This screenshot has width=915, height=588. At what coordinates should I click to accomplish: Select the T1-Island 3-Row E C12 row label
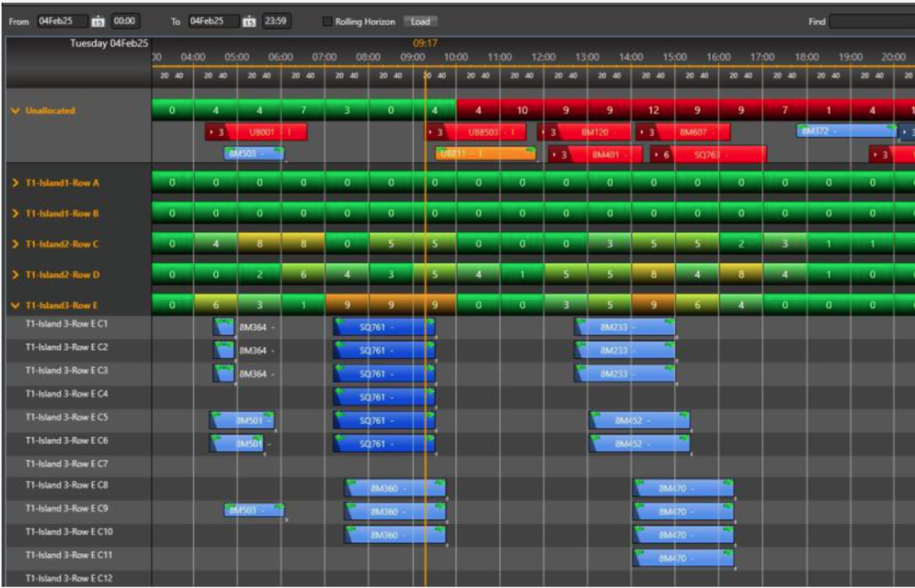pos(69,578)
